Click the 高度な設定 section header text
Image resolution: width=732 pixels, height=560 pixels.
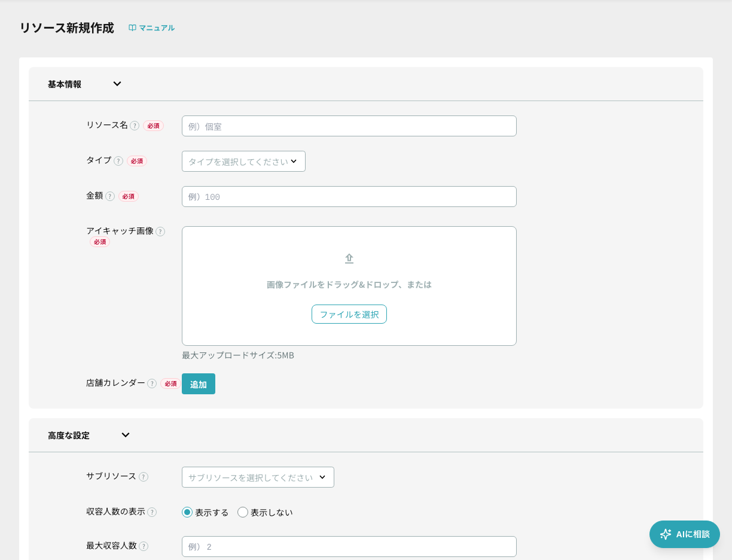(x=69, y=436)
